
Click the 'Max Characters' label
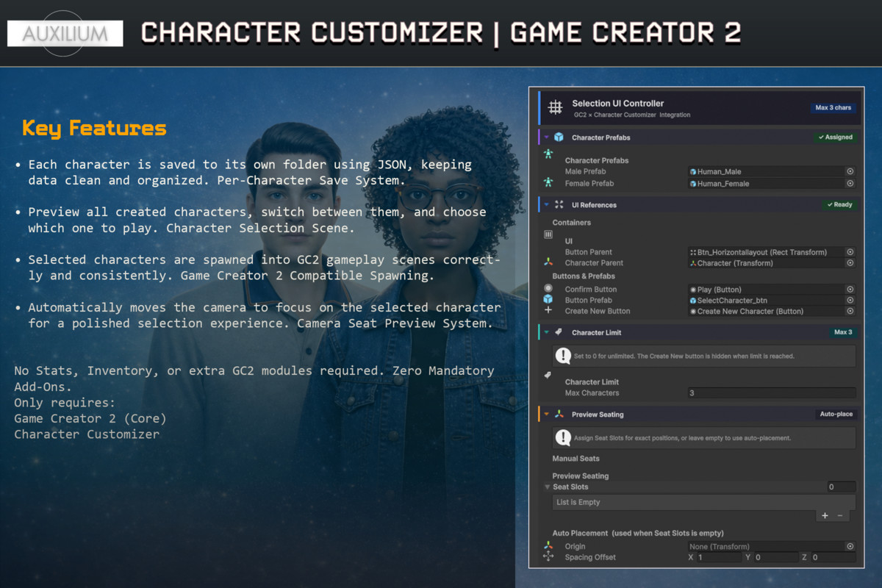click(x=592, y=393)
